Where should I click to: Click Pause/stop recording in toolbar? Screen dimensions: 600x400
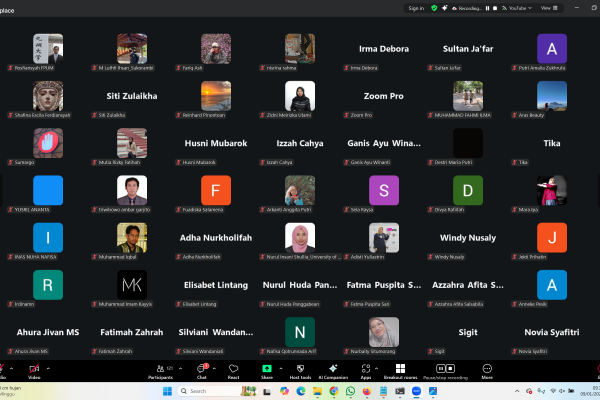tap(445, 370)
